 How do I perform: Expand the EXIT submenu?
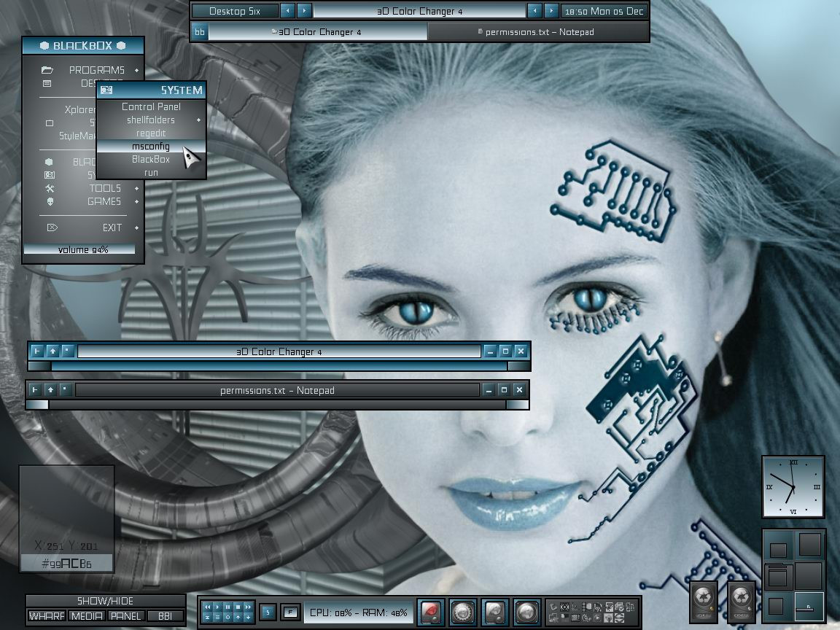tap(84, 227)
